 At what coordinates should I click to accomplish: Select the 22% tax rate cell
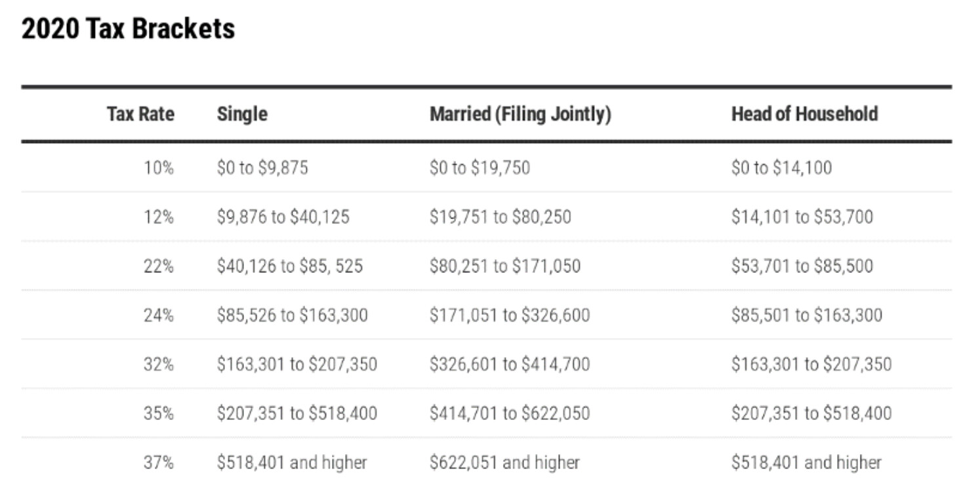click(x=159, y=266)
